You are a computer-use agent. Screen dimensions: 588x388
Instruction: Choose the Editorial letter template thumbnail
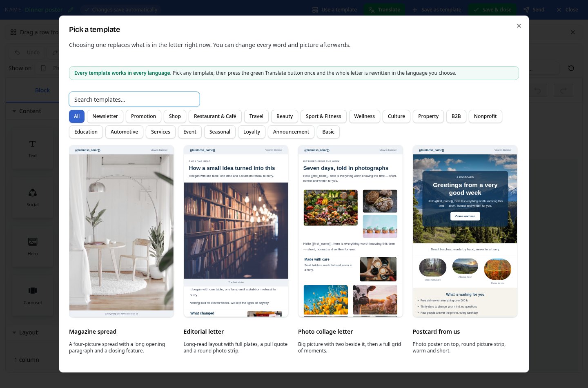tap(236, 231)
